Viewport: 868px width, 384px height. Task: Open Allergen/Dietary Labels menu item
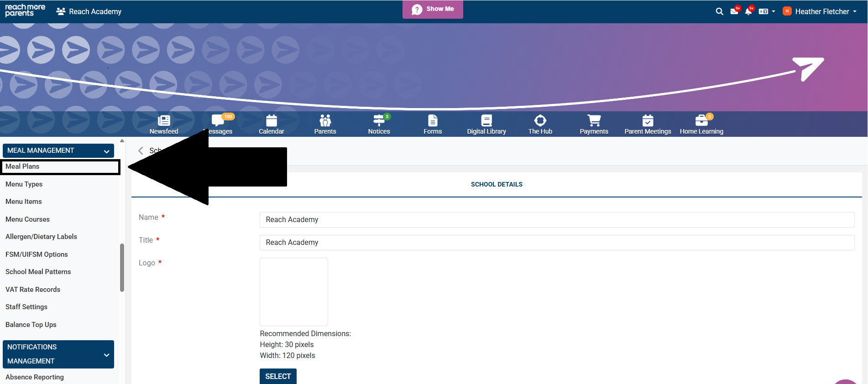(41, 237)
